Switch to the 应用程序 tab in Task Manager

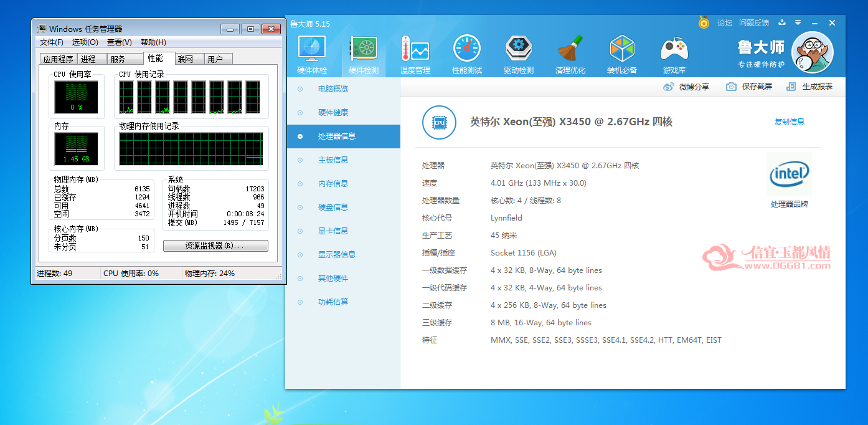tap(58, 59)
